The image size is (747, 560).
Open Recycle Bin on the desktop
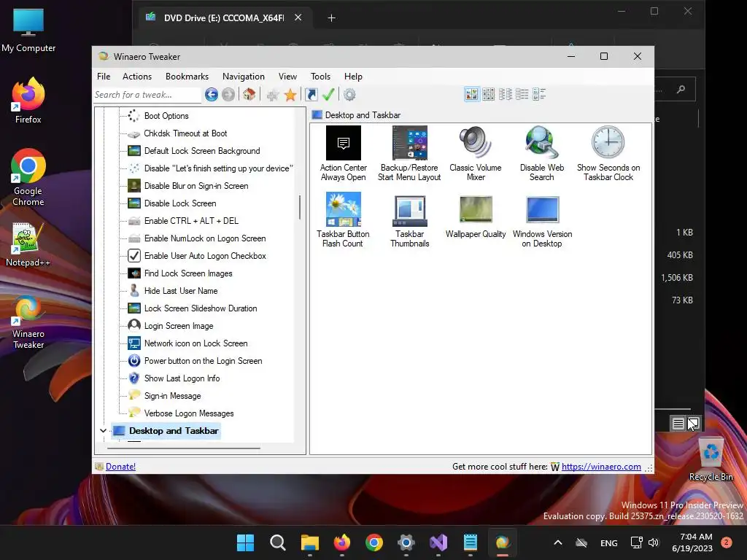(711, 459)
